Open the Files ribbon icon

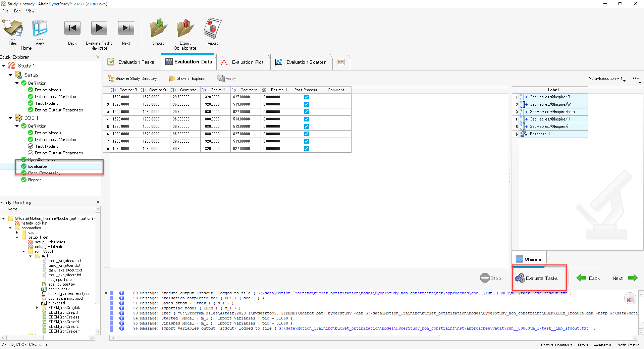13,28
